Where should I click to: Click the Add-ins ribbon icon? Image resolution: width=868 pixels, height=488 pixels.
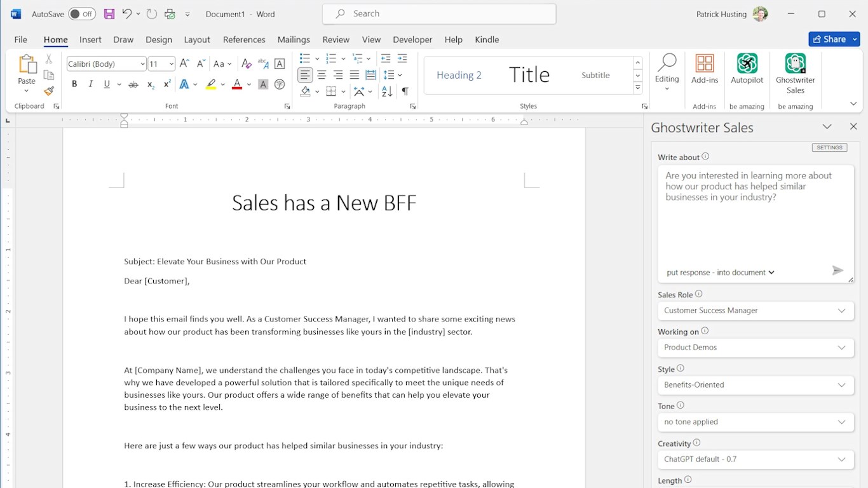704,69
